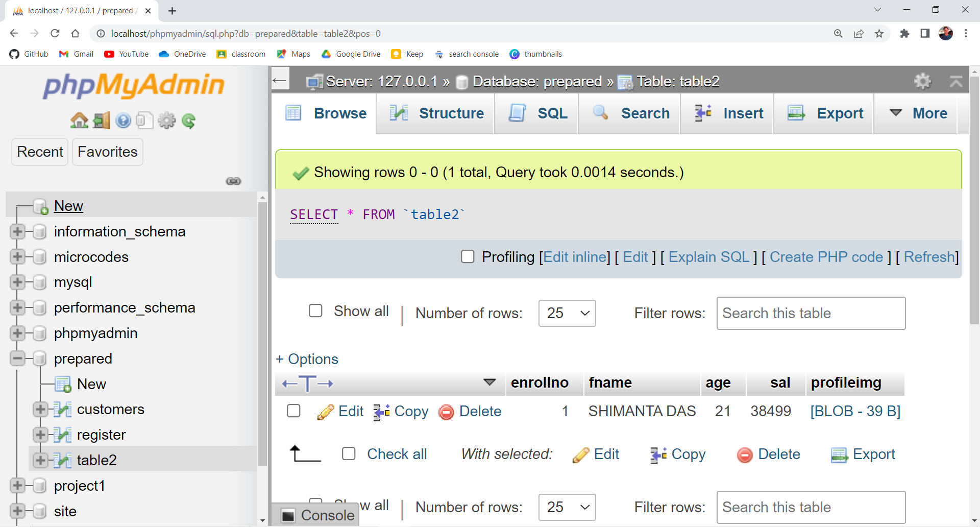980x527 pixels.
Task: Click the log out door icon
Action: coord(101,121)
